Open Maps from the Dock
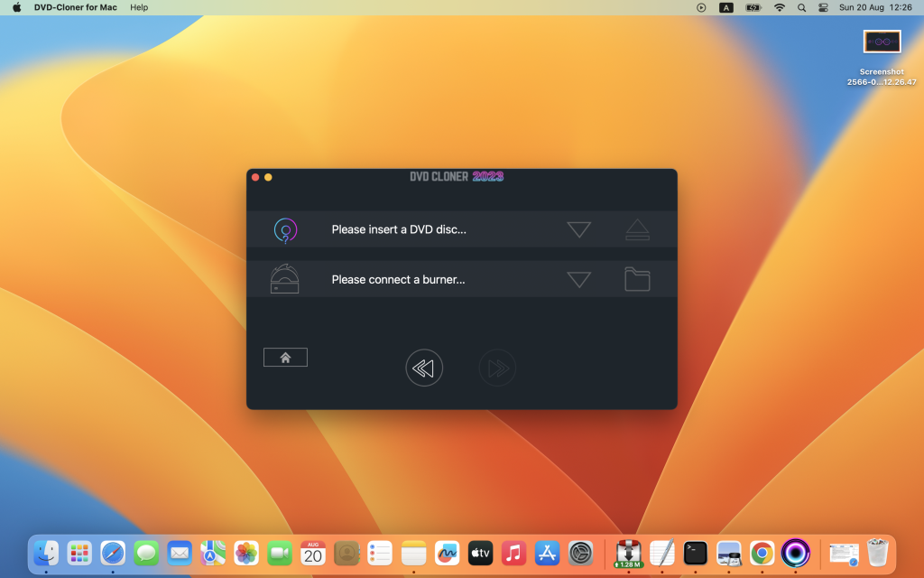 pos(213,554)
